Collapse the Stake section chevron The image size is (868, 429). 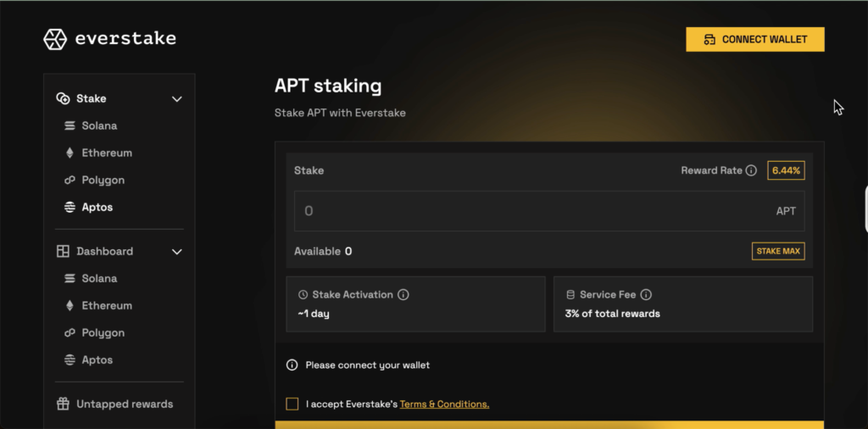pyautogui.click(x=177, y=98)
